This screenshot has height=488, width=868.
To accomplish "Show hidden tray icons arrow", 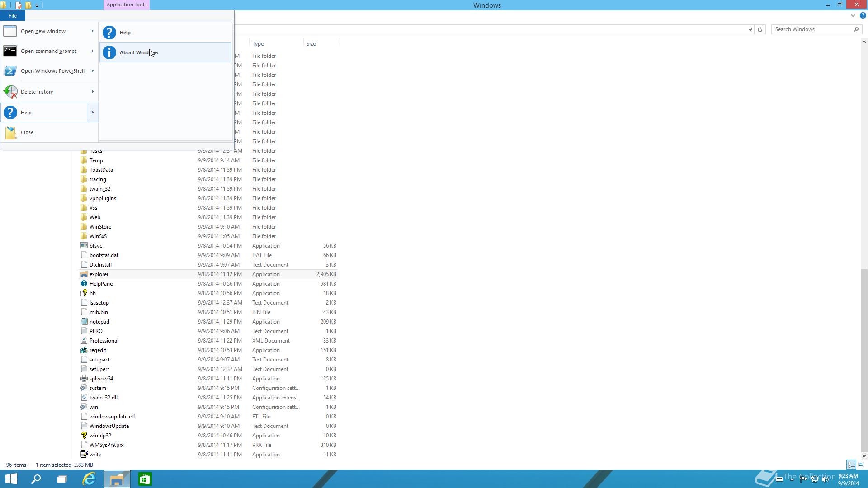I will click(x=792, y=479).
